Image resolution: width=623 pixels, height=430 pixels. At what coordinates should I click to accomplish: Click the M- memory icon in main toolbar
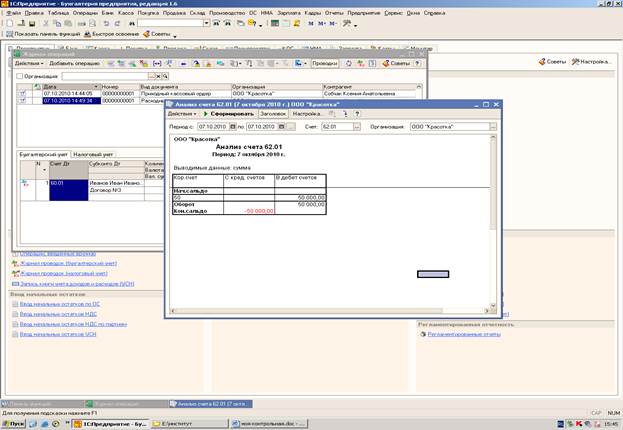point(333,24)
